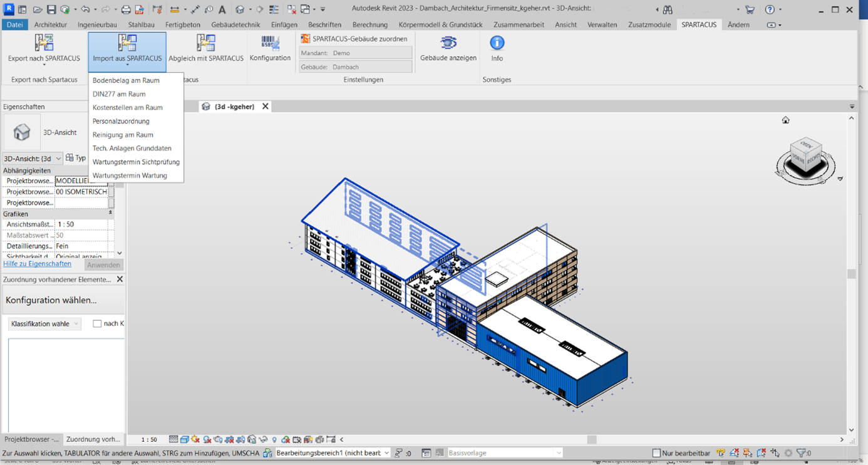Save the project with the floppy disk icon

(x=51, y=9)
